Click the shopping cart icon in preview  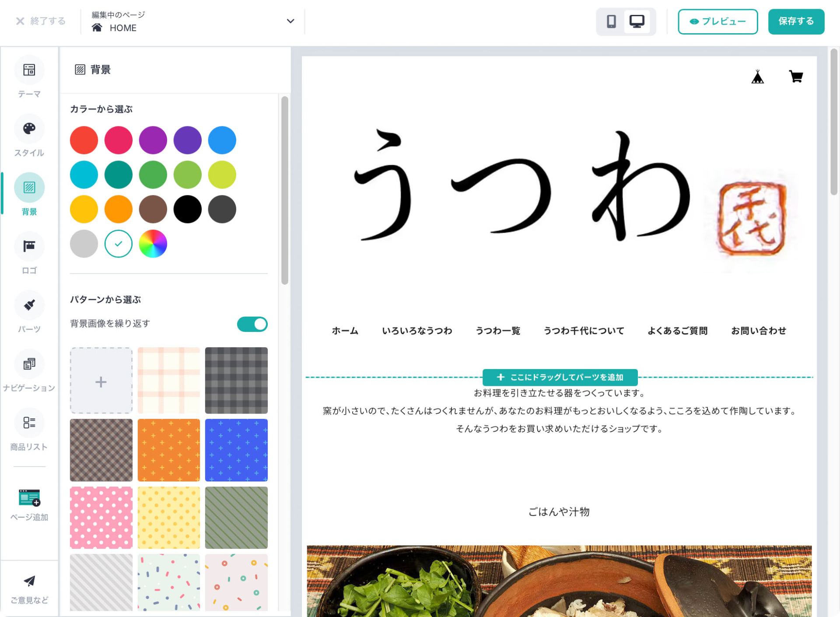796,77
